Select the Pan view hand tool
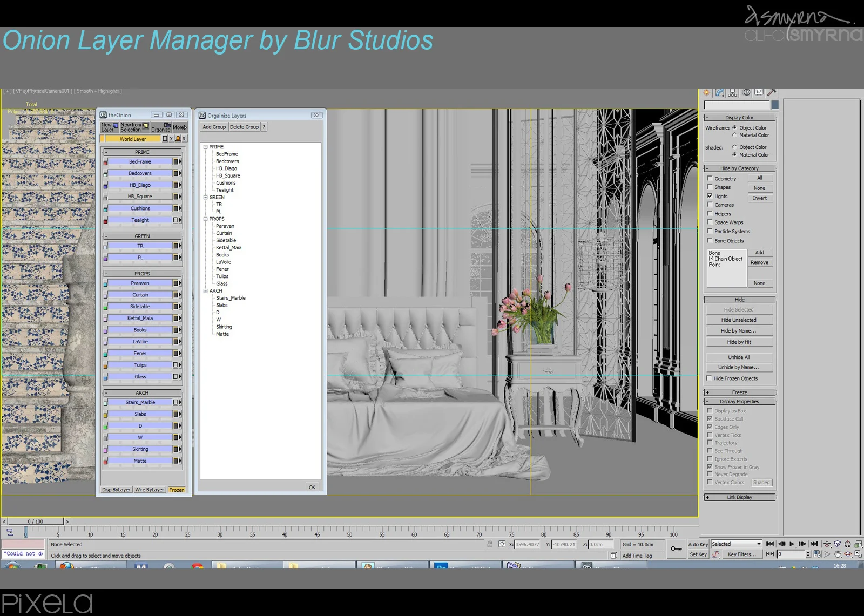Viewport: 864px width, 616px height. click(838, 554)
